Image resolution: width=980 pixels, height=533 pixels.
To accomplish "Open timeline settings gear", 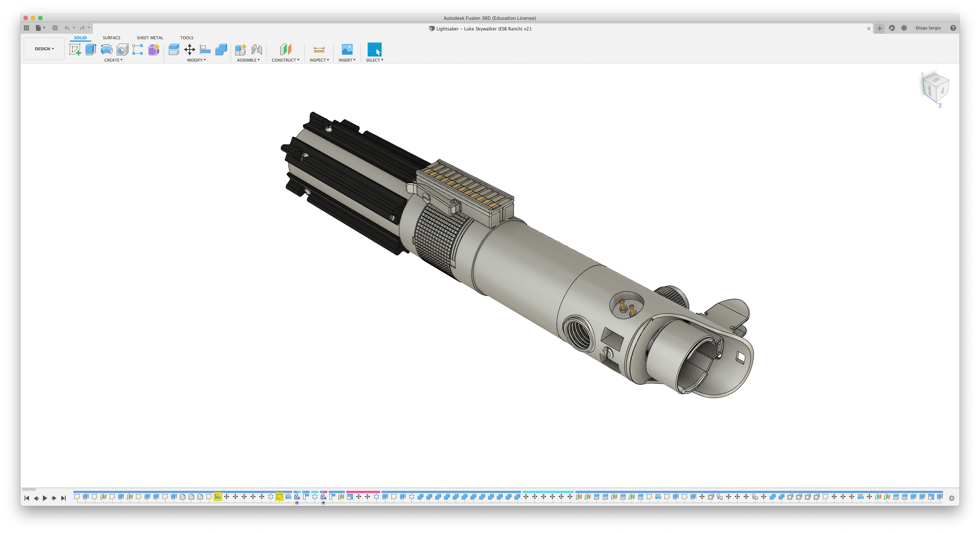I will [x=951, y=498].
